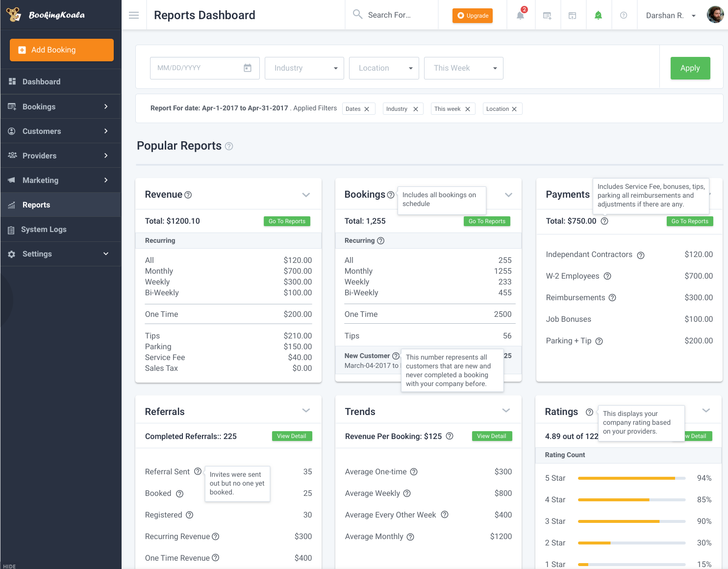Open Go To Reports under Payments
Image resolution: width=728 pixels, height=569 pixels.
click(x=689, y=221)
